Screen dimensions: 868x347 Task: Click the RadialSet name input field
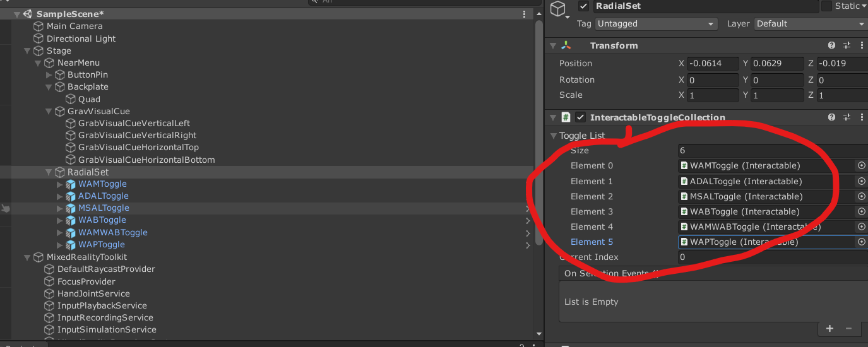705,6
